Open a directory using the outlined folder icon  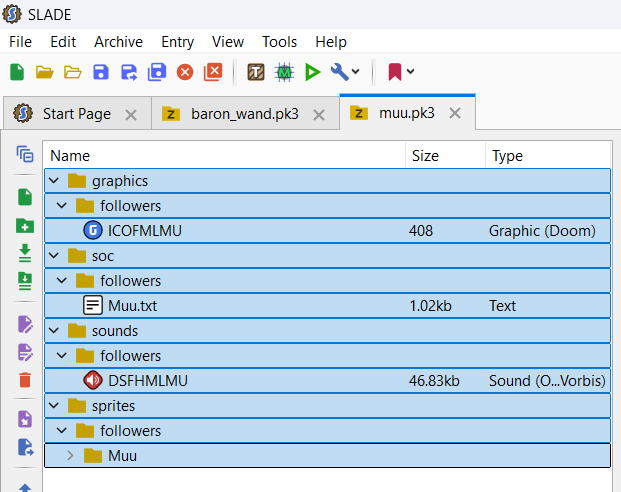coord(72,72)
